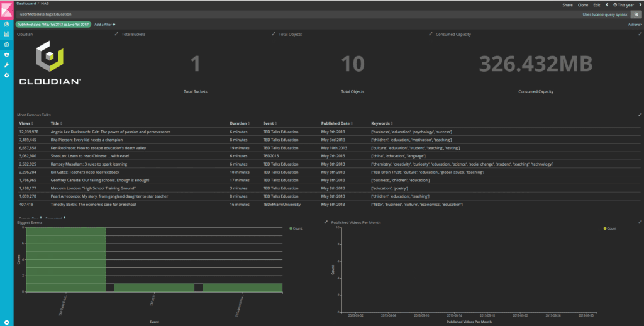Click the Ken Robinson talk title
644x326 pixels.
coord(98,148)
